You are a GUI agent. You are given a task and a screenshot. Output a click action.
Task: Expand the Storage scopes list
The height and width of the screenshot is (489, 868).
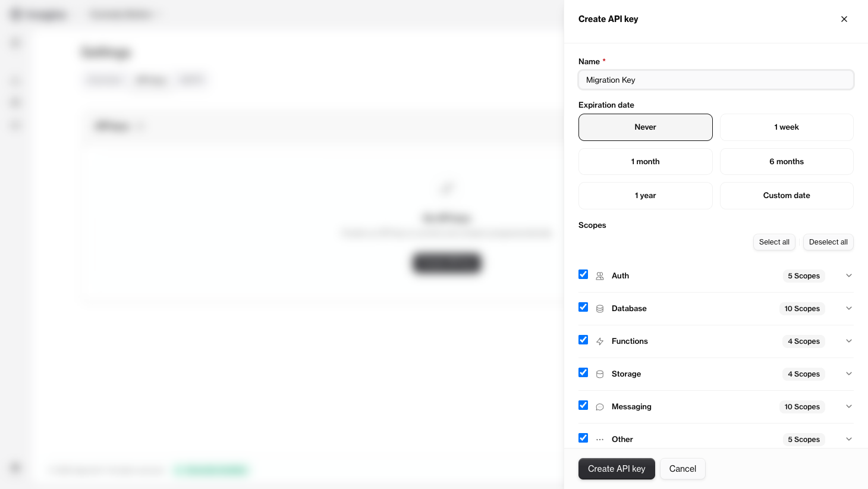click(x=849, y=374)
